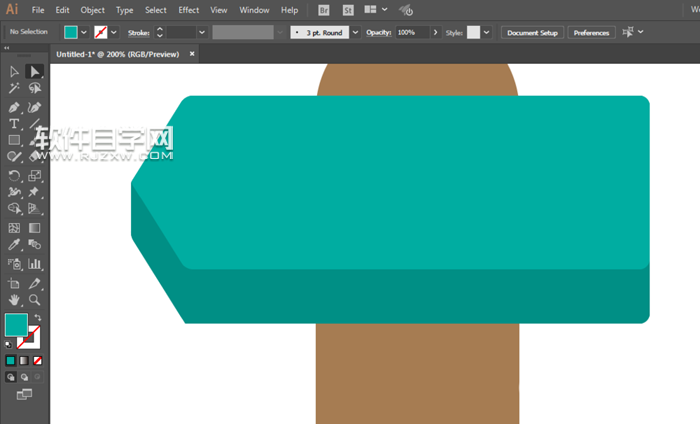
Task: Select the Eyedropper tool
Action: coord(14,245)
